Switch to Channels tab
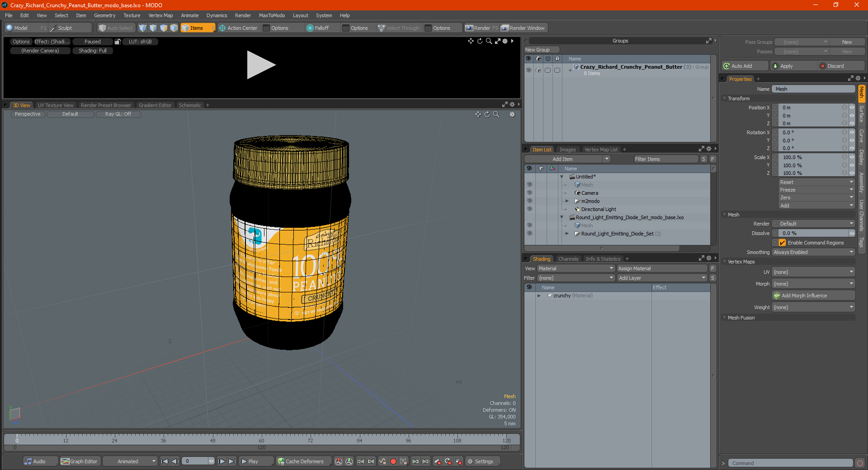This screenshot has width=868, height=470. [x=568, y=259]
